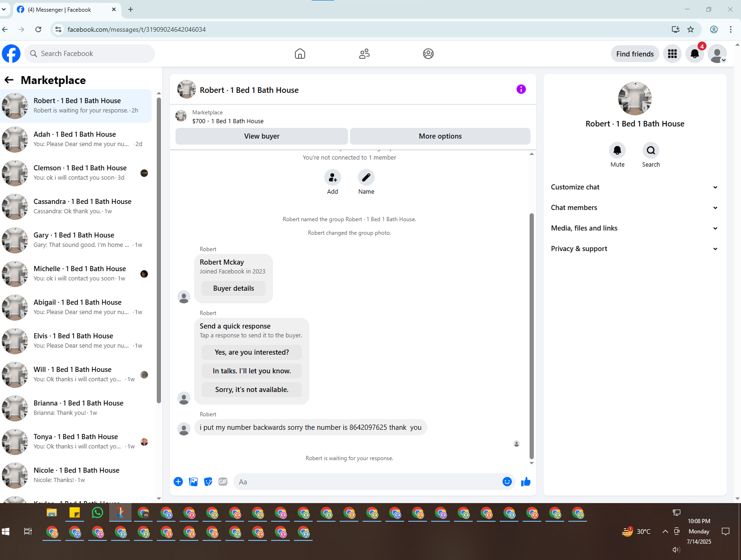Send quick reply 'Yes, are you interested?'

(x=252, y=352)
